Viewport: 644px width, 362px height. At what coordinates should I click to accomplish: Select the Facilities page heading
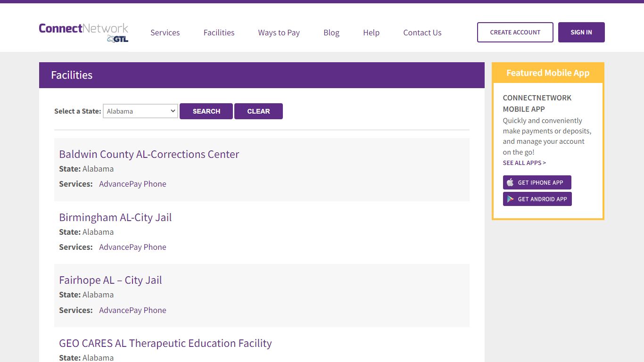point(72,75)
